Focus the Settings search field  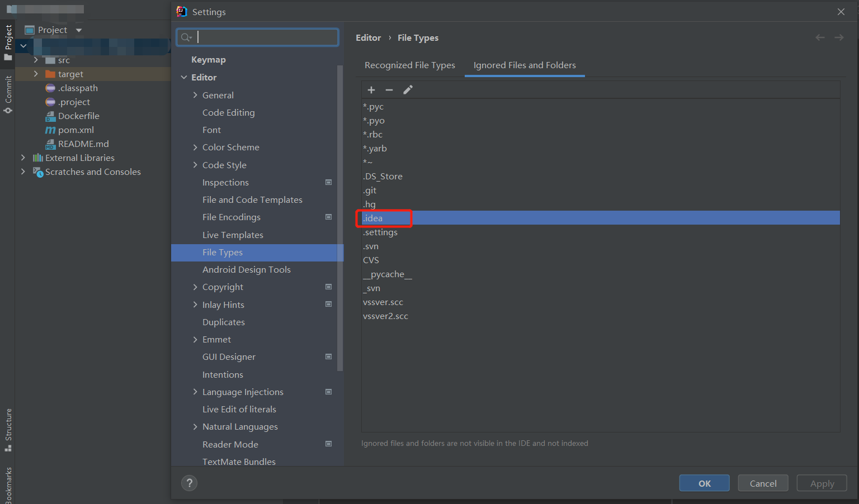[x=257, y=37]
